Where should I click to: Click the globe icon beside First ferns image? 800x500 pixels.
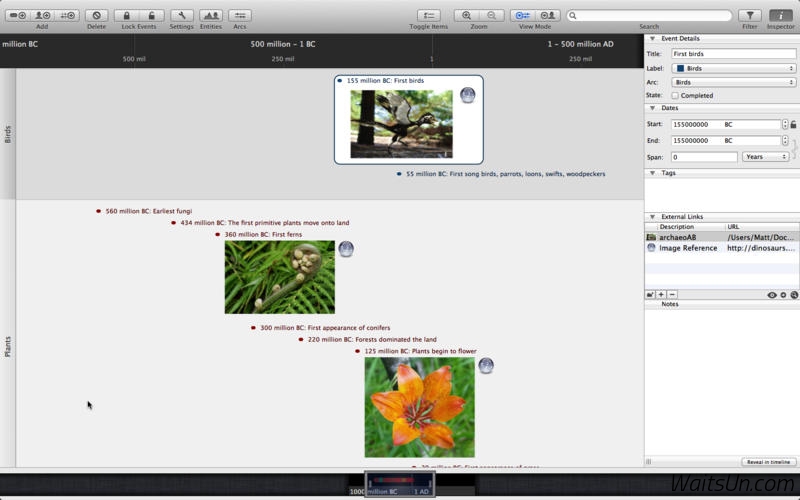(346, 248)
